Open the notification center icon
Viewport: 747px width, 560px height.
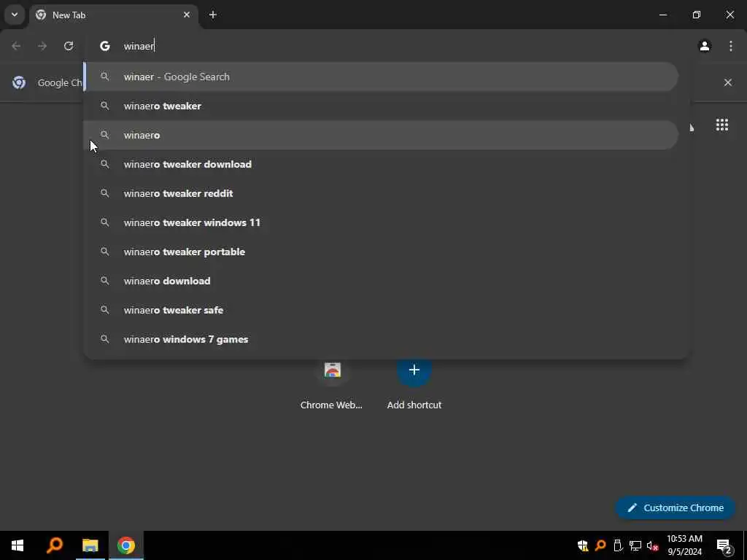[x=724, y=545]
